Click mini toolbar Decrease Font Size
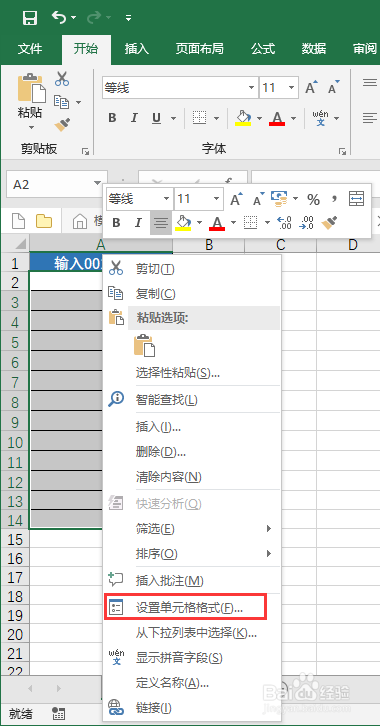Viewport: 380px width, 726px height. 258,200
